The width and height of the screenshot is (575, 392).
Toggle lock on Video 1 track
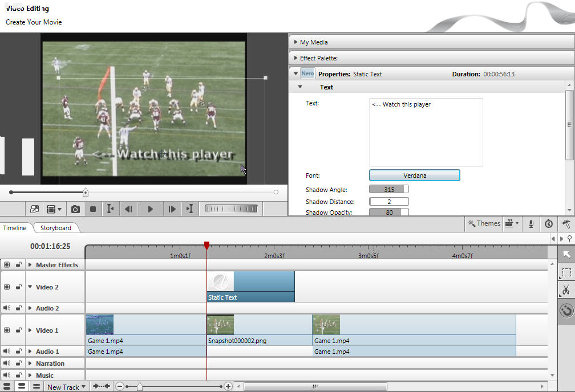tap(18, 330)
